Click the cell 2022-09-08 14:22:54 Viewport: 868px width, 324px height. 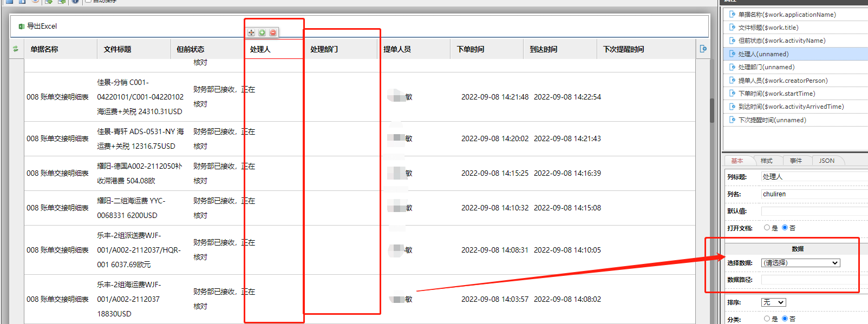click(567, 97)
